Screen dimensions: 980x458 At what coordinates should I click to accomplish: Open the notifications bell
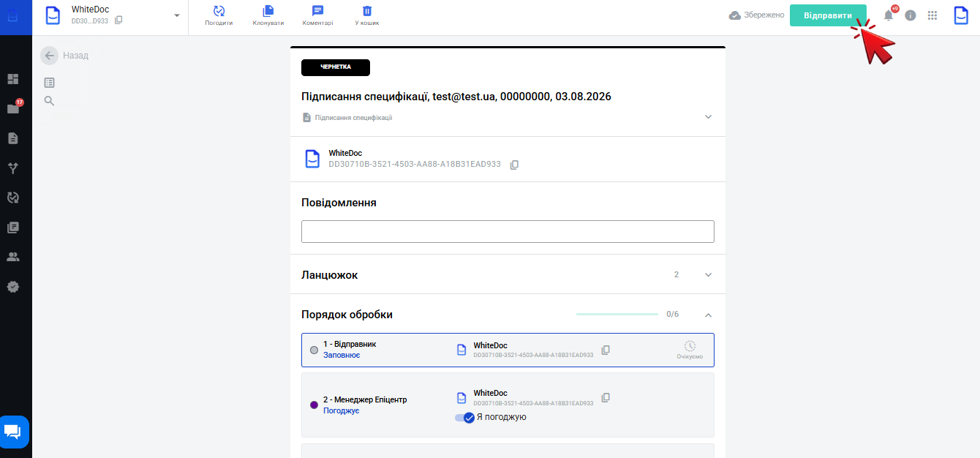(x=889, y=15)
